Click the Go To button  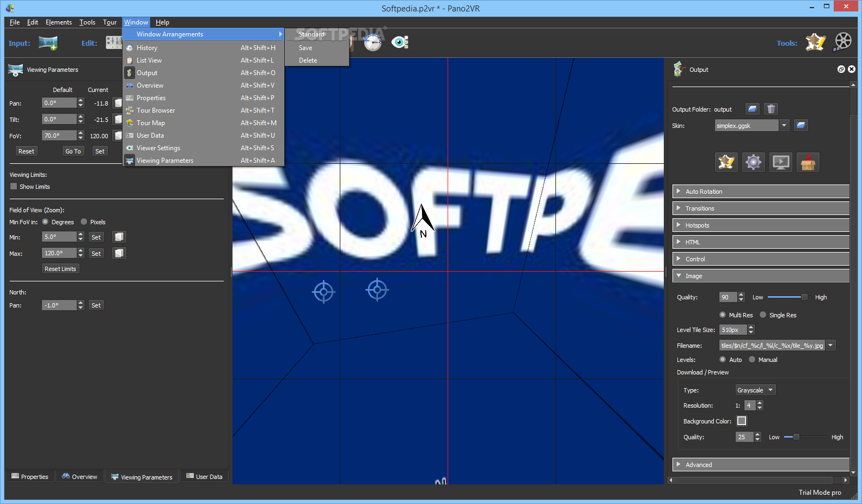[73, 151]
